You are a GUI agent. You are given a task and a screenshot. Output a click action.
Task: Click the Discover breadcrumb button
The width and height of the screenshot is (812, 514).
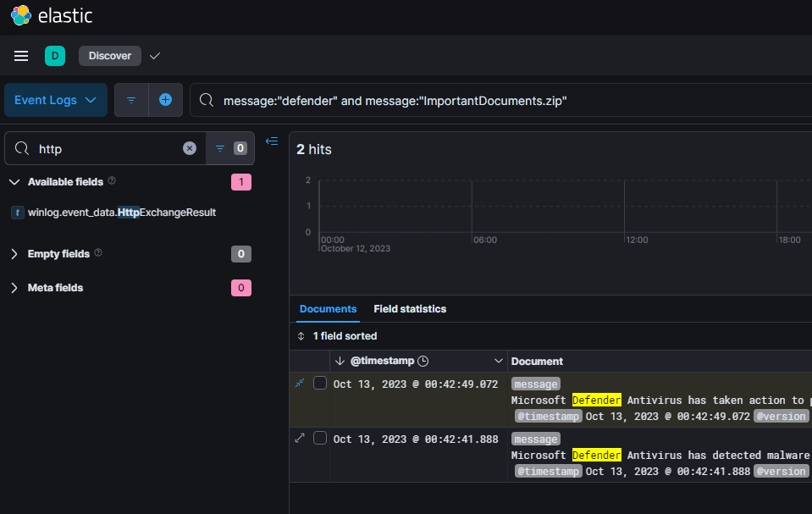(x=110, y=56)
